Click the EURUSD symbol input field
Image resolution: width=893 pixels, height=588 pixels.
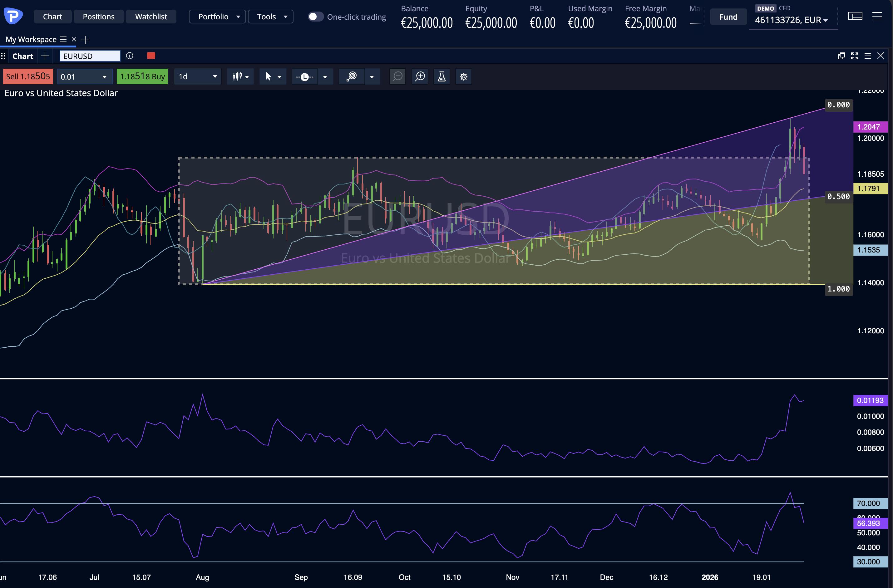coord(90,56)
